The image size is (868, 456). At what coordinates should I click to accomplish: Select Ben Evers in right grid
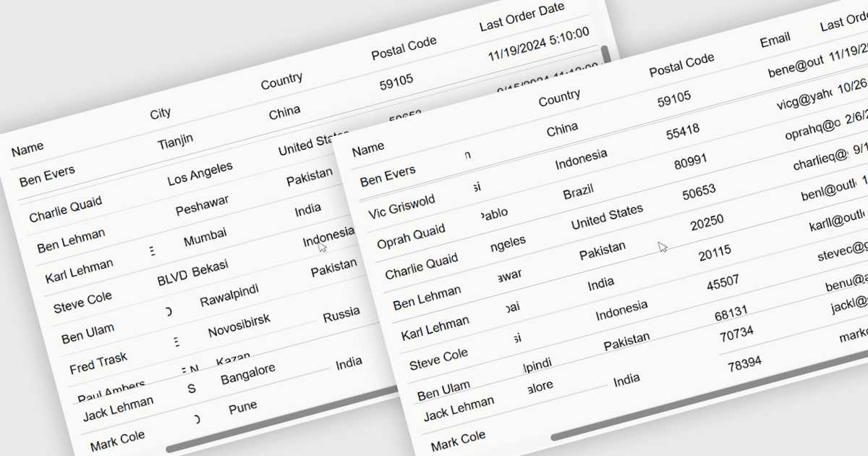[388, 177]
